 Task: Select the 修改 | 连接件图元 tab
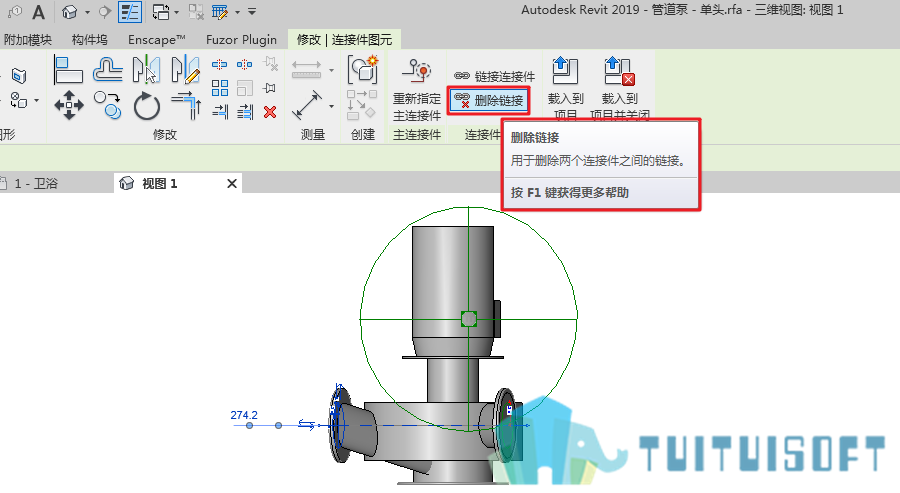pyautogui.click(x=344, y=40)
